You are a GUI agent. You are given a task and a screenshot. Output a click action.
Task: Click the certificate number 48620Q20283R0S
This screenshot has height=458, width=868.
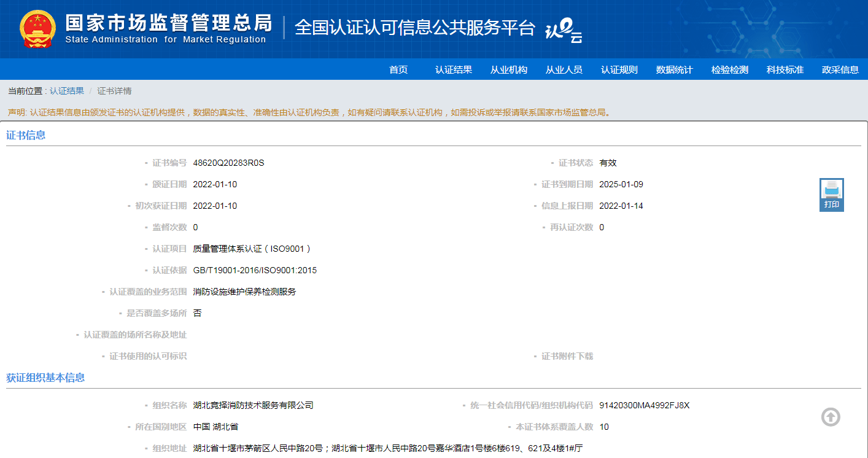[x=228, y=163]
